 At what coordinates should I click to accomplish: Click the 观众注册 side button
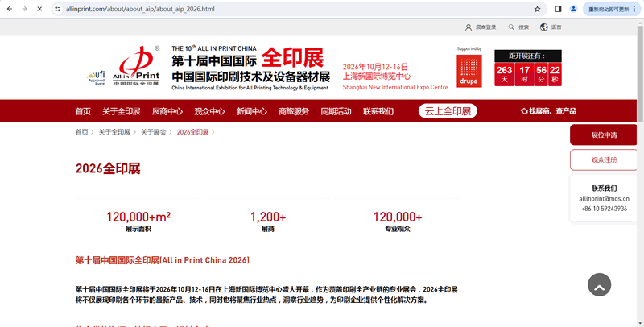tap(603, 160)
